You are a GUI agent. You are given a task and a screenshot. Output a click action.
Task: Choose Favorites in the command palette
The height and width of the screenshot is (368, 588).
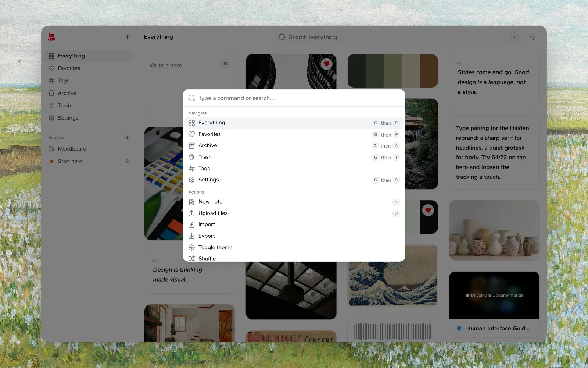(294, 134)
